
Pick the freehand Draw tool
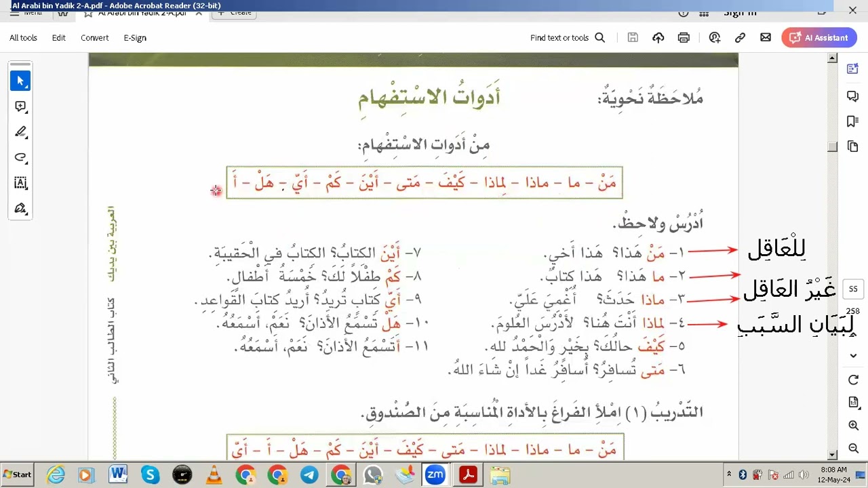tap(20, 157)
